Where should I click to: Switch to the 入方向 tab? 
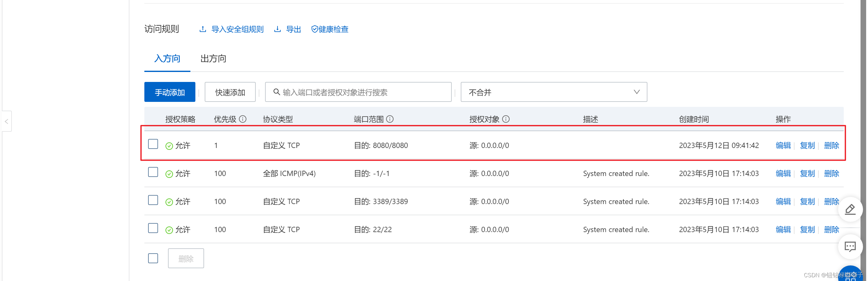pyautogui.click(x=167, y=59)
